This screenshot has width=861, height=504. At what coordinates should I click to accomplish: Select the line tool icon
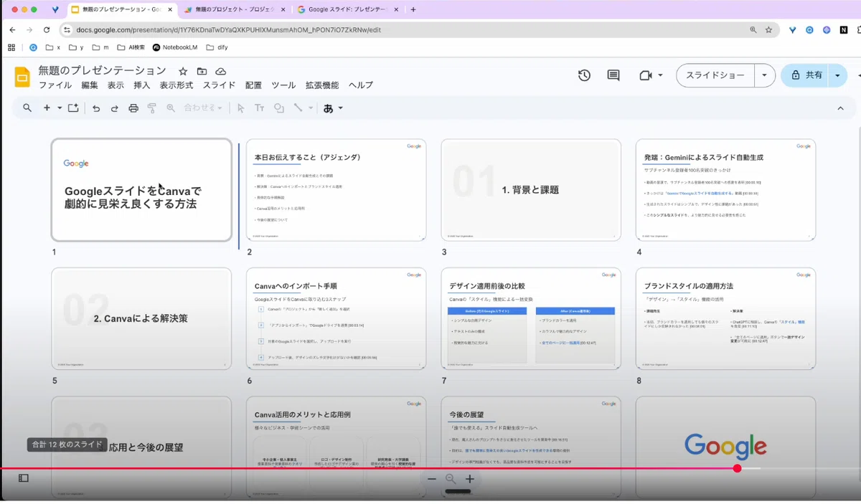point(298,108)
